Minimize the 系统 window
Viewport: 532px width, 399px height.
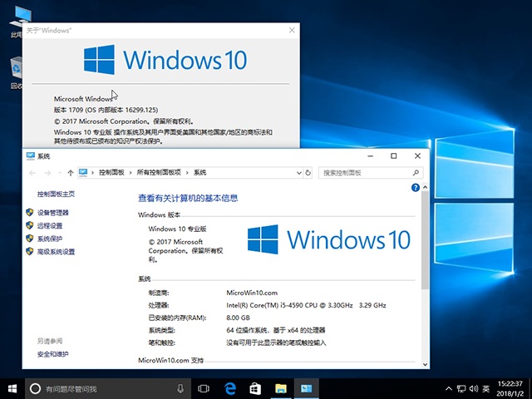tap(371, 155)
